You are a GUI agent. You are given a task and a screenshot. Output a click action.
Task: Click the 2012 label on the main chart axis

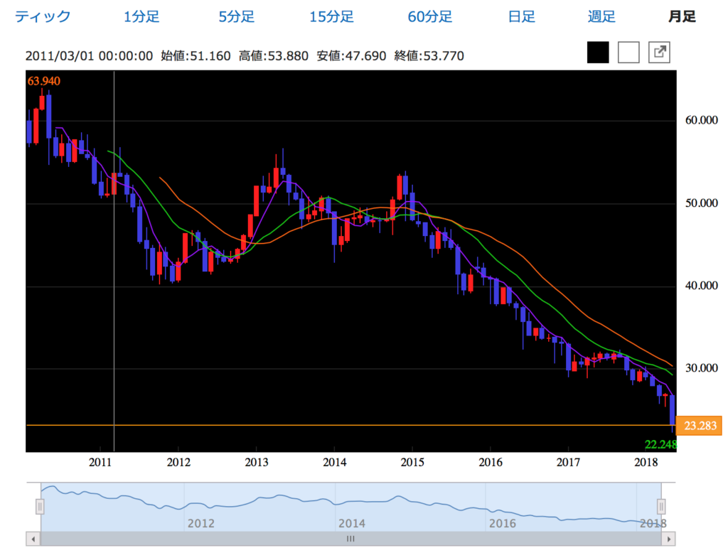178,463
